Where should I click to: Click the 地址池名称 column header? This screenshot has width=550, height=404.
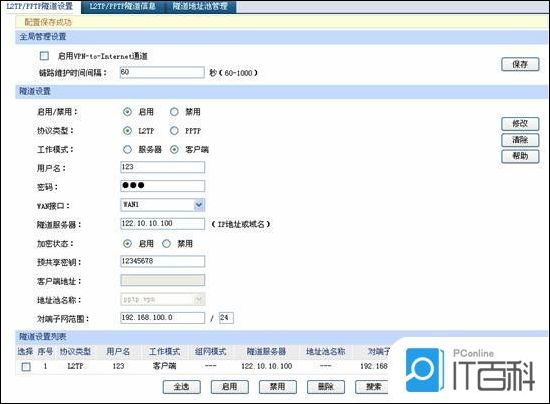click(x=326, y=351)
